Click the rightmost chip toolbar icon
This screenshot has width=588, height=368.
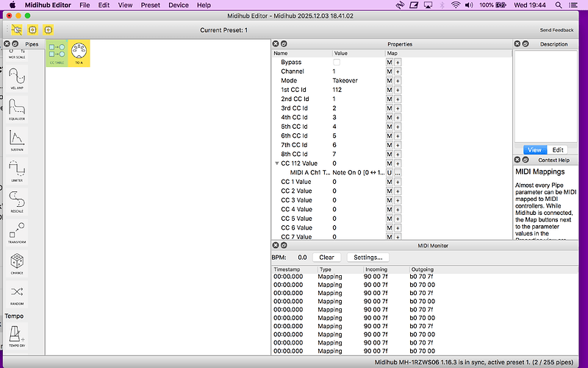click(x=48, y=29)
